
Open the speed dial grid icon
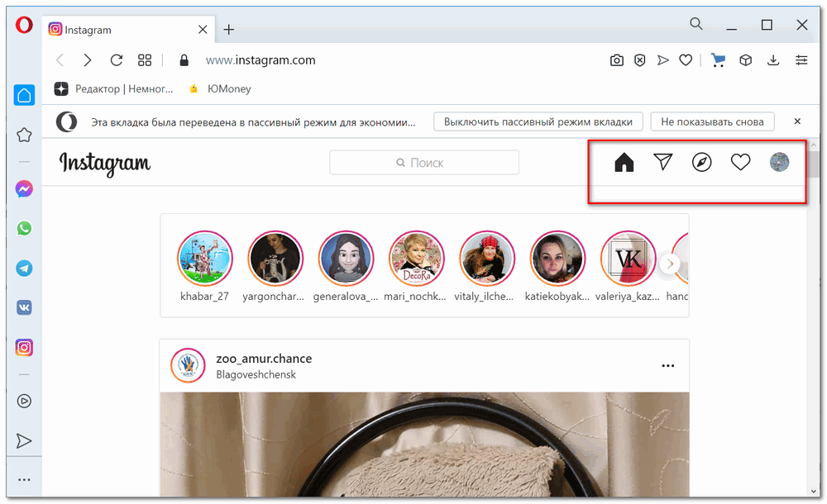tap(145, 60)
